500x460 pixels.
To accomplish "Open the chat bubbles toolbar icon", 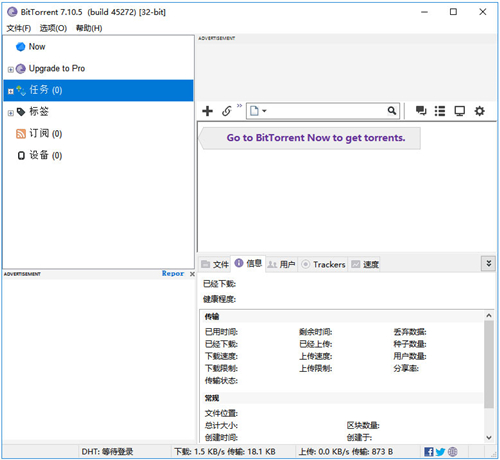I will (x=421, y=111).
